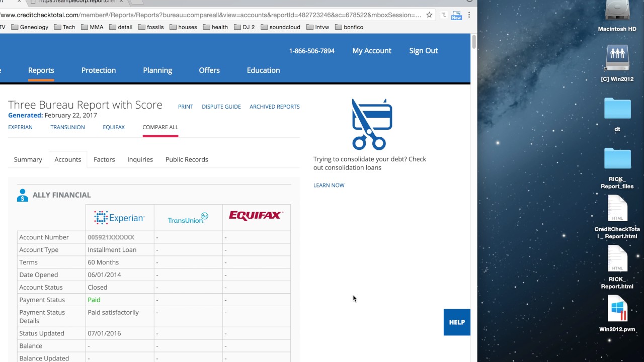Switch to the EQUIFAX bureau view

[x=114, y=127]
